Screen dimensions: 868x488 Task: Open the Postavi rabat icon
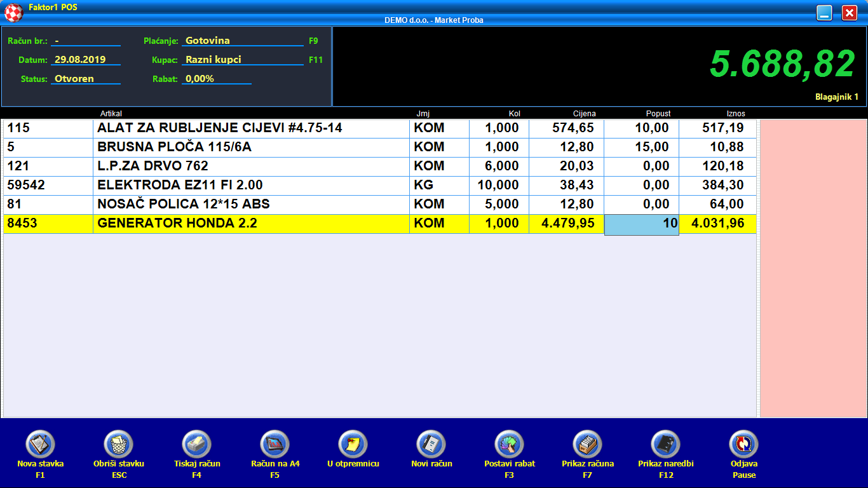coord(509,444)
